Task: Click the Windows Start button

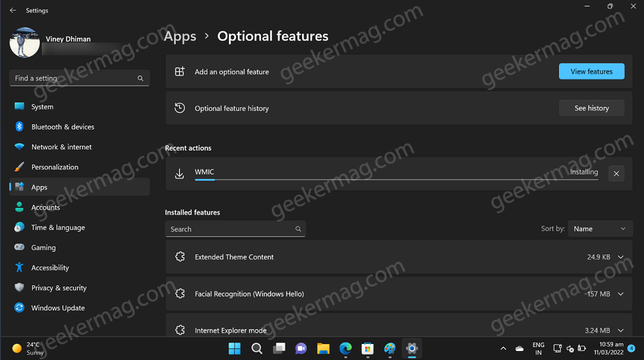Action: [234, 348]
